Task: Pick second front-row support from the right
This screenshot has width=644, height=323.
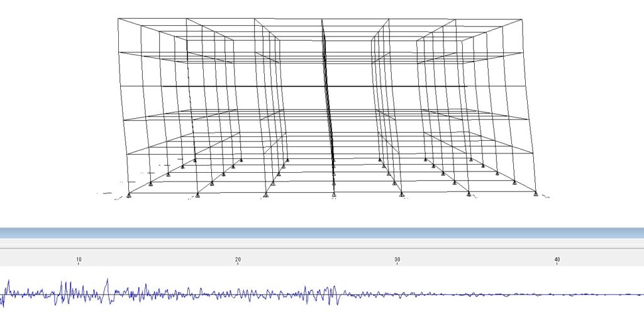Action: click(x=469, y=195)
